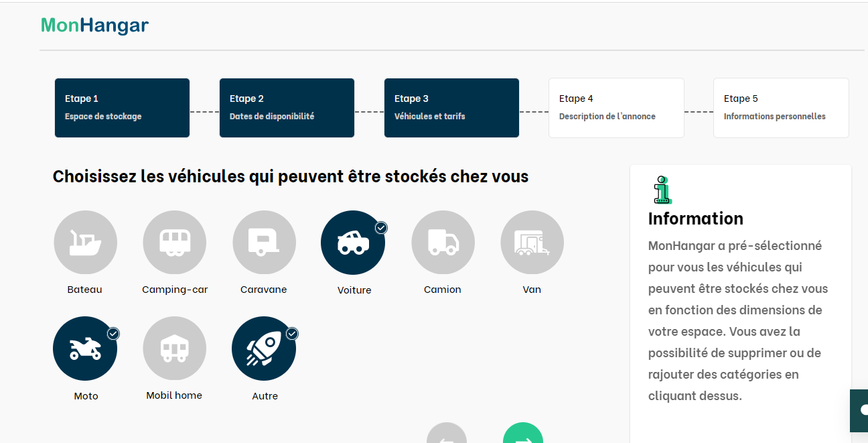
Task: Open the chat widget at right edge
Action: click(859, 410)
